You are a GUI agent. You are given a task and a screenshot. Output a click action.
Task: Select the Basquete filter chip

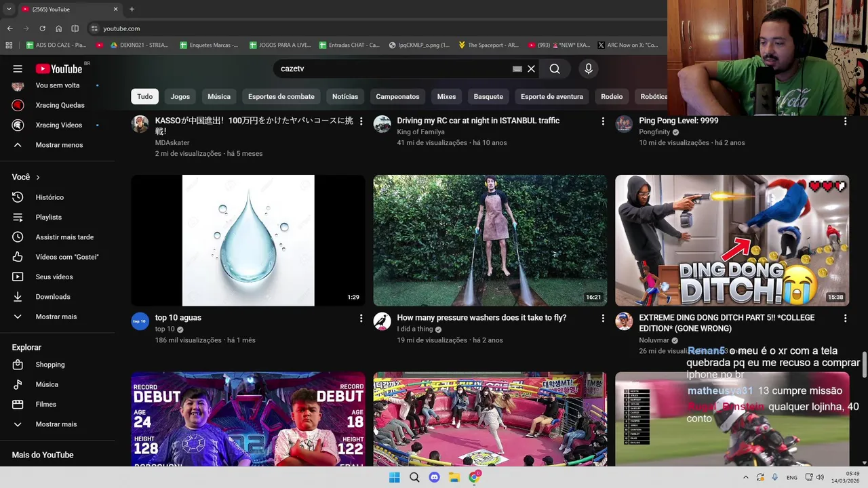tap(488, 96)
